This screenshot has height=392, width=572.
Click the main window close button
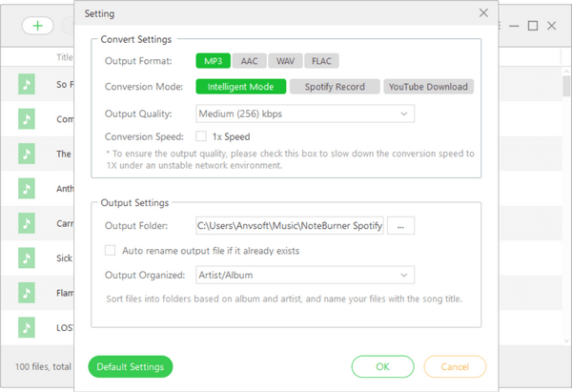[552, 26]
